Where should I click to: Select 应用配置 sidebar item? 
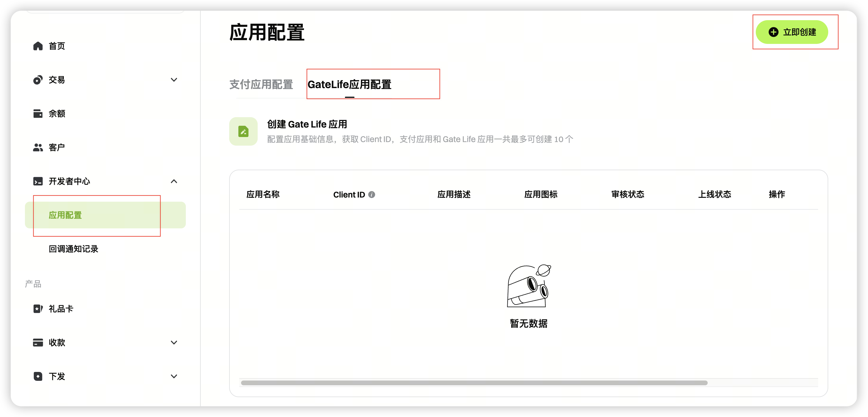[x=65, y=215]
